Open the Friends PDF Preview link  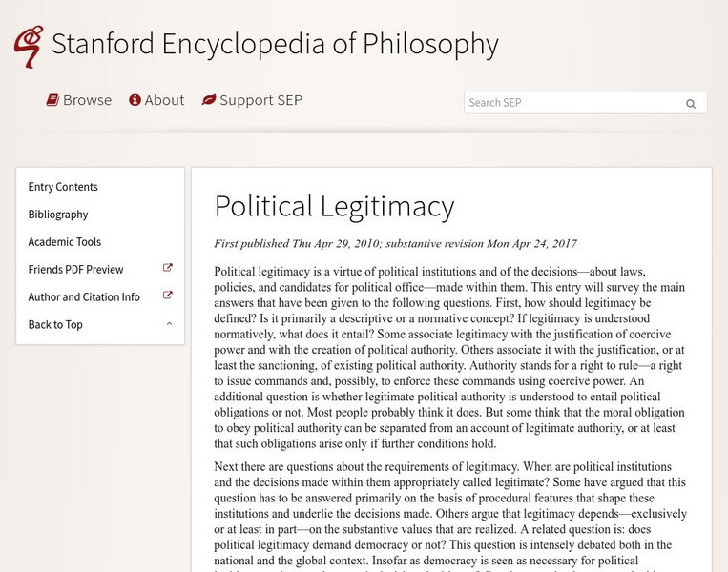coord(76,270)
